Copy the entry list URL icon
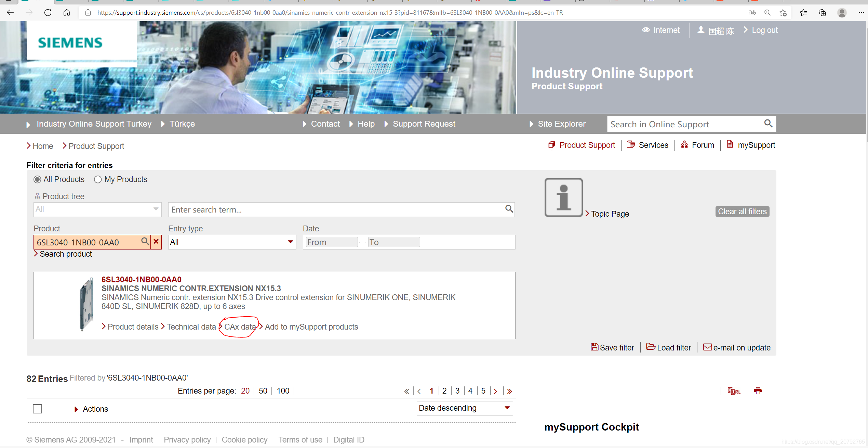The image size is (868, 448). point(734,391)
